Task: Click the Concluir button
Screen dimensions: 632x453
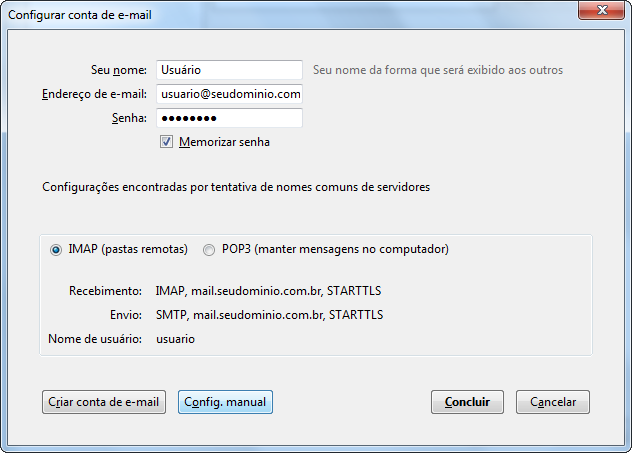Action: [x=467, y=402]
